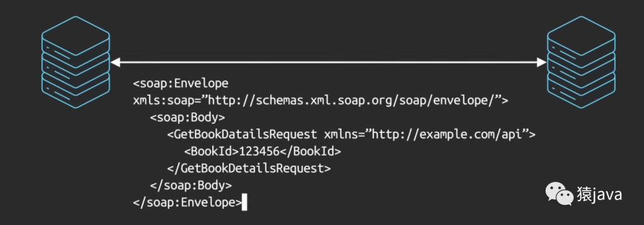Click the right arrowhead of the connection line
Viewport: 644px width, 225px height.
click(x=541, y=62)
